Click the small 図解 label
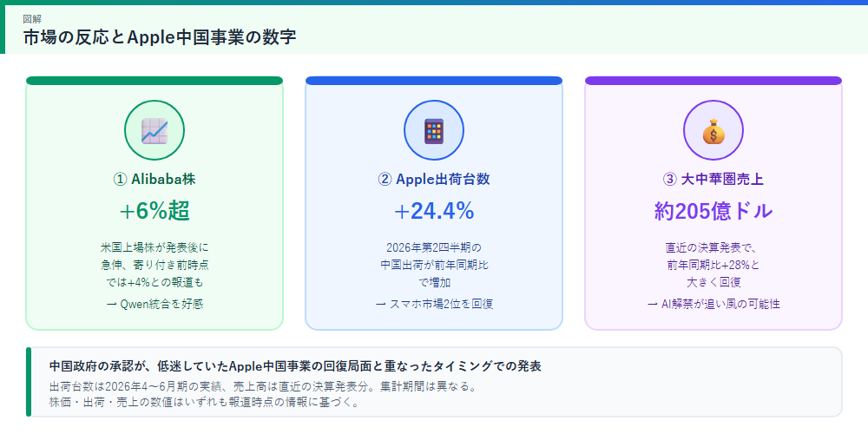The width and height of the screenshot is (868, 434). coord(31,18)
